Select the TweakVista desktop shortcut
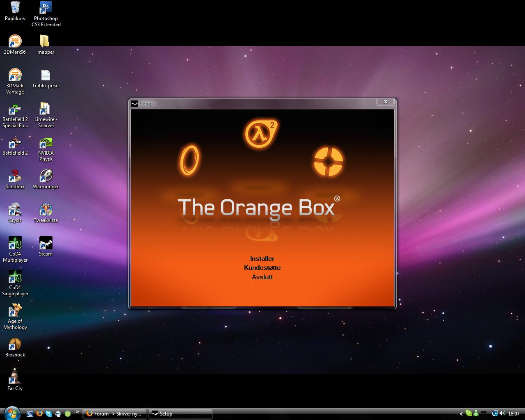This screenshot has width=525, height=420. 46,213
